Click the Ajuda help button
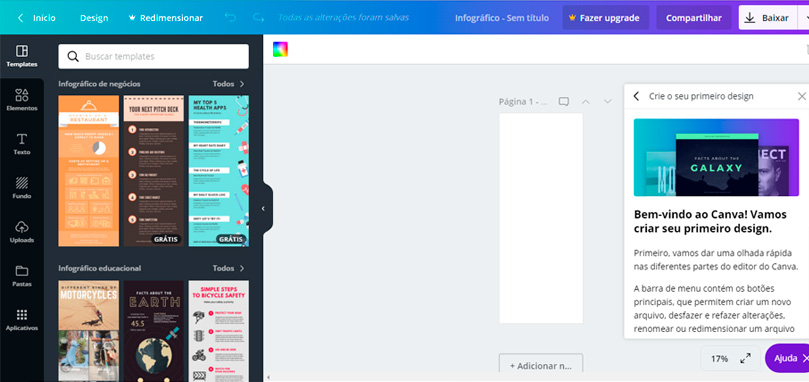This screenshot has height=382, width=809. 787,358
